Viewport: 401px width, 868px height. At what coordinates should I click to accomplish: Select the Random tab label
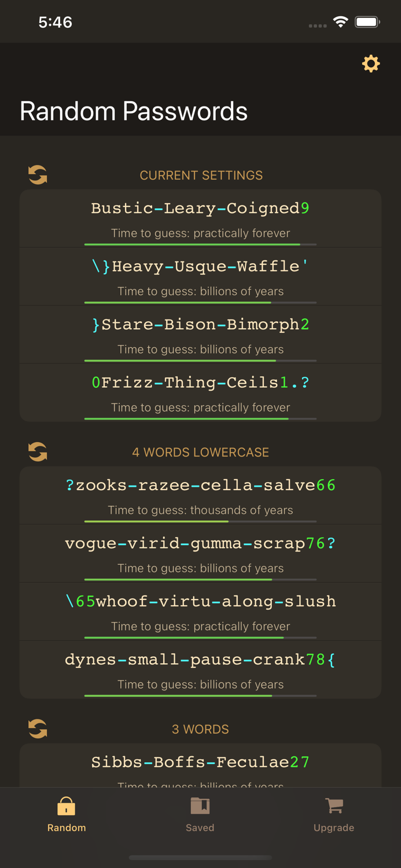tap(66, 827)
